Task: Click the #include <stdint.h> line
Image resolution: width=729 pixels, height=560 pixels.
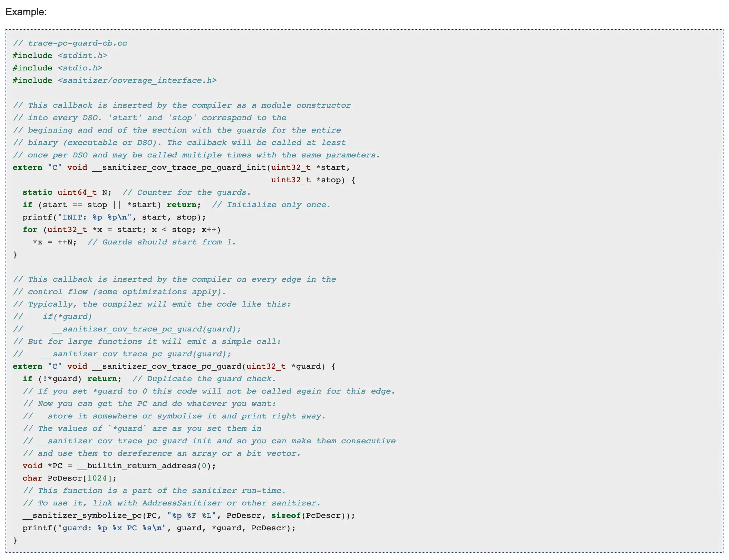Action: 60,56
